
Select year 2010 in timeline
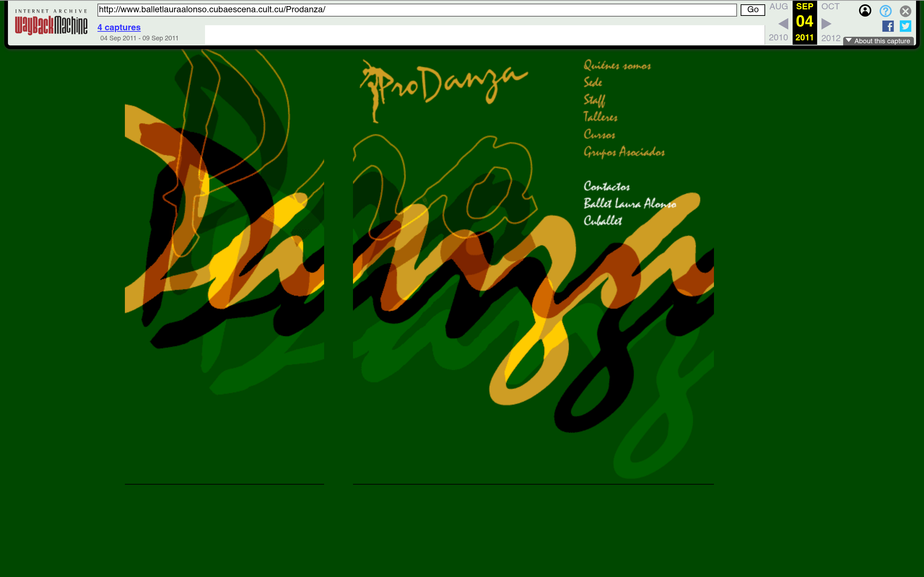(x=778, y=38)
